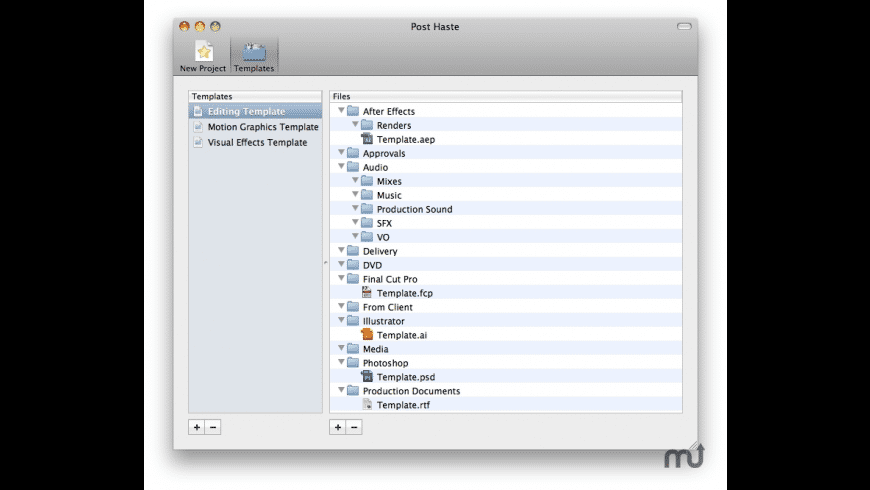Image resolution: width=870 pixels, height=490 pixels.
Task: Click the Photoshop folder icon
Action: [x=353, y=362]
